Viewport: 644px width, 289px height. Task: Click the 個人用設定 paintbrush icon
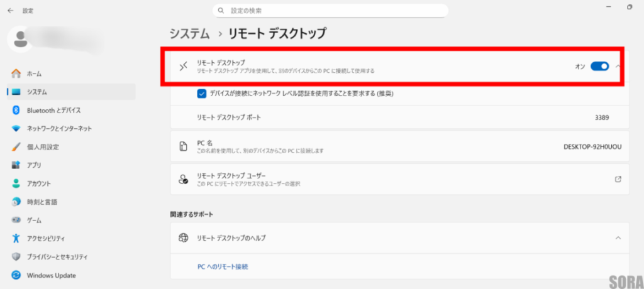[16, 147]
